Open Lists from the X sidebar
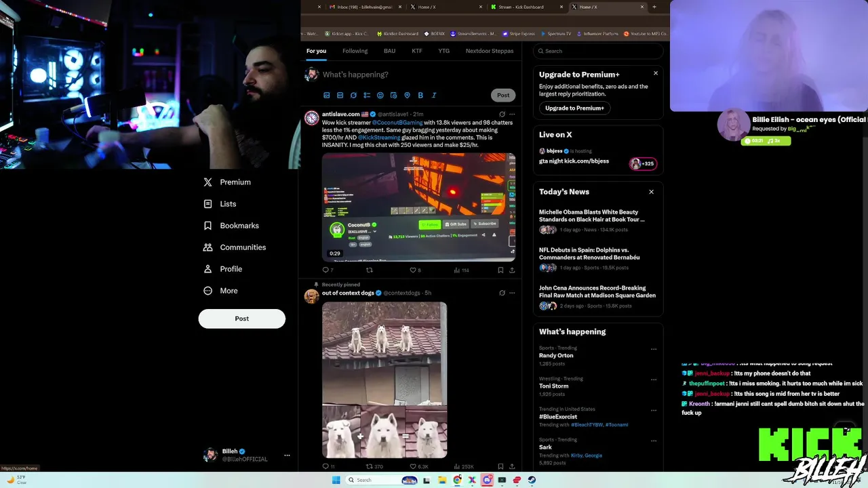 point(220,204)
